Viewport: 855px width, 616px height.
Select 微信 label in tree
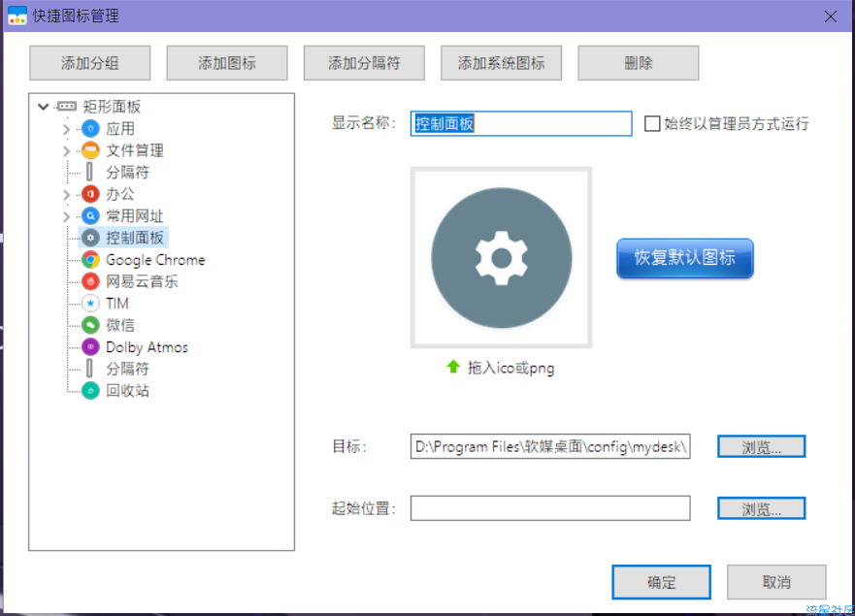(120, 325)
